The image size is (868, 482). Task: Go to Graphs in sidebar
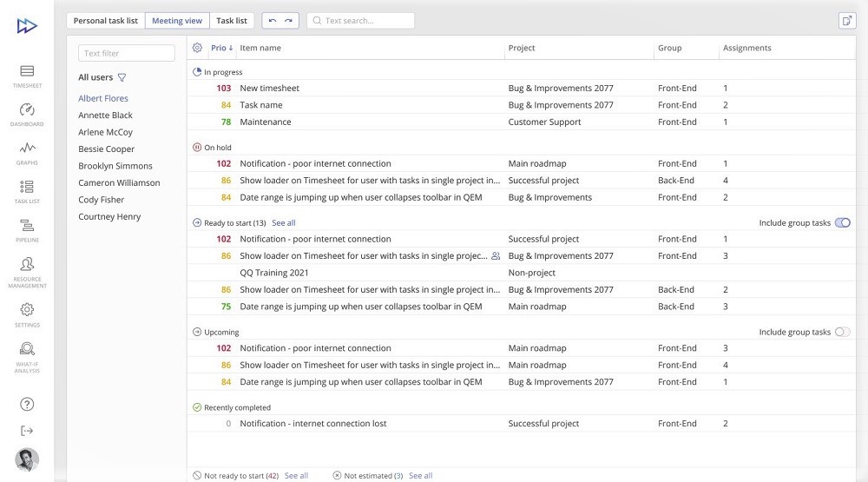27,149
